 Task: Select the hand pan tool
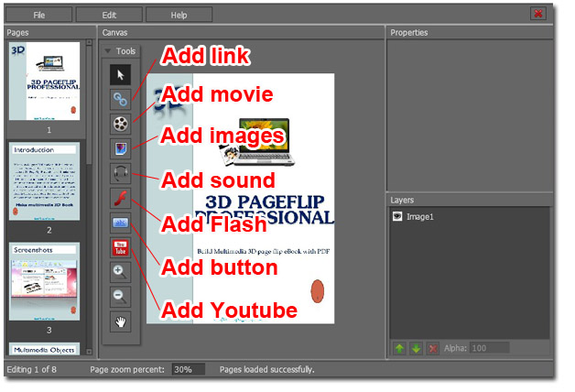tap(120, 321)
